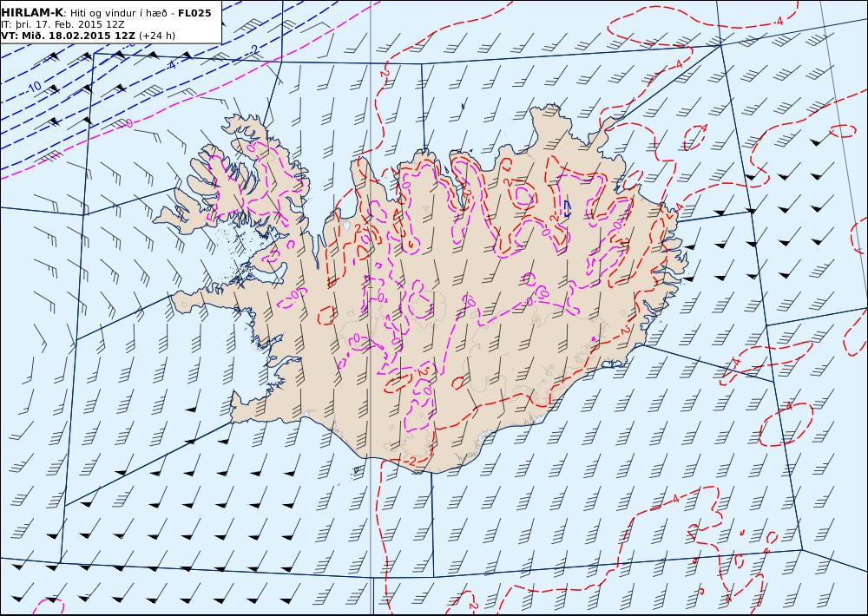Click the blue '10' isotherm contour label

tap(35, 87)
